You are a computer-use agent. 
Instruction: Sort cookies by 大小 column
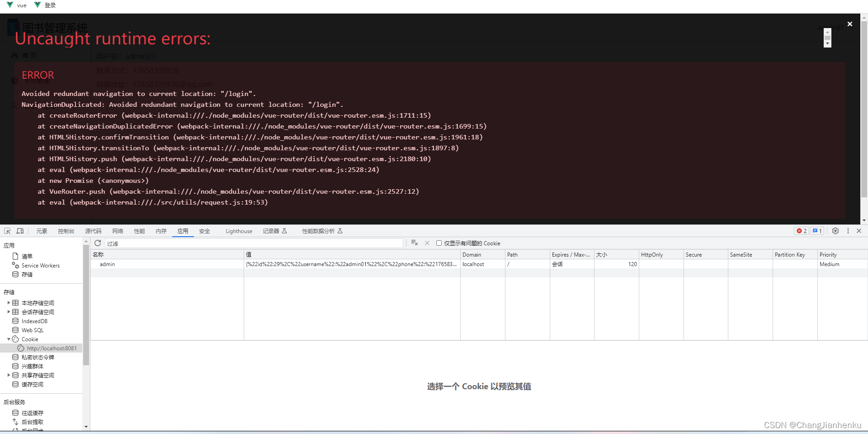coord(616,254)
